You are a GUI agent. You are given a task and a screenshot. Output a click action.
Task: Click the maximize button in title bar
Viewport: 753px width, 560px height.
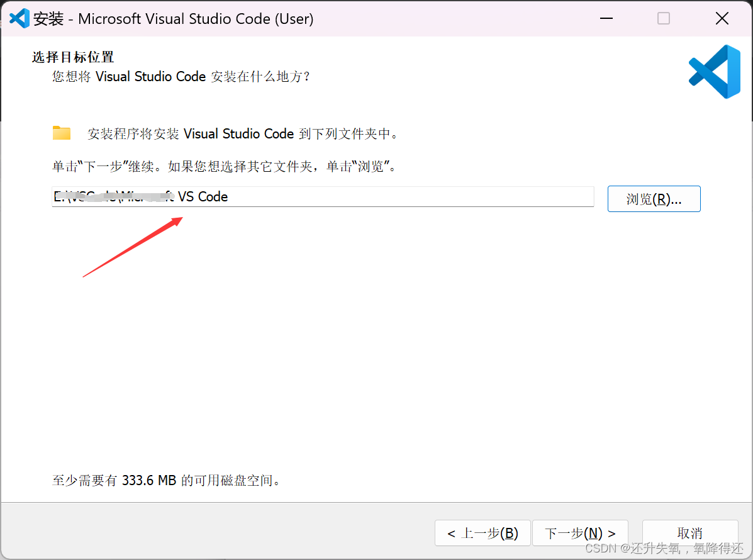pyautogui.click(x=664, y=19)
